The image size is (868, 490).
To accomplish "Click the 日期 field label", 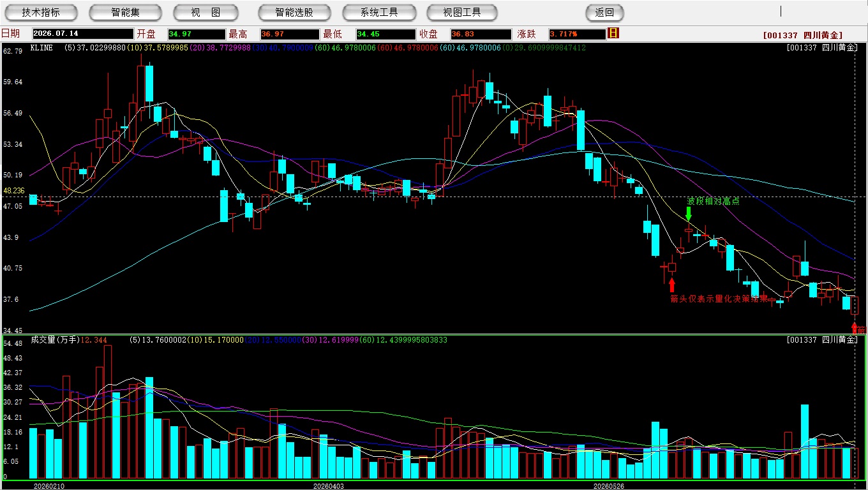I will pos(10,34).
